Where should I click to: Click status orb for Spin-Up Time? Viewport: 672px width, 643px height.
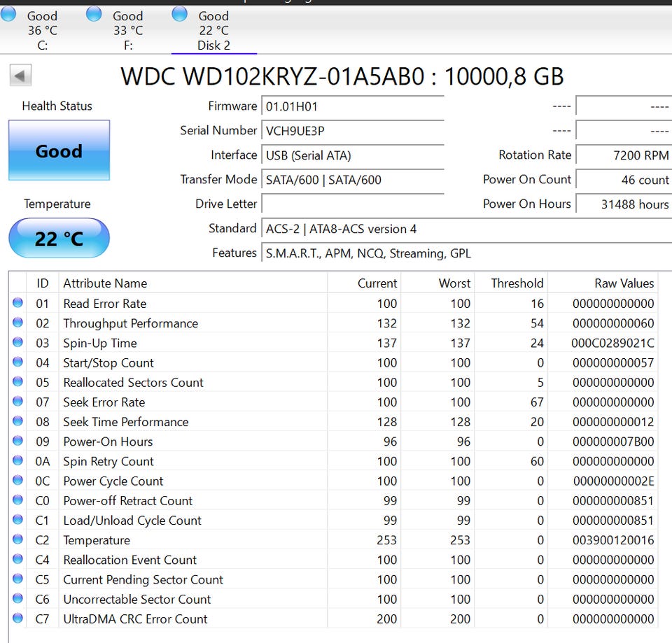point(17,342)
